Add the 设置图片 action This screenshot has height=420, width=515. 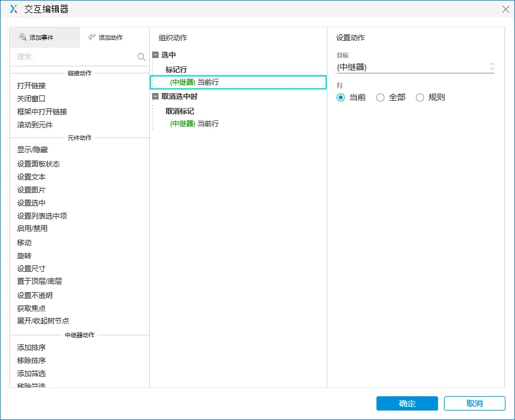pyautogui.click(x=31, y=190)
